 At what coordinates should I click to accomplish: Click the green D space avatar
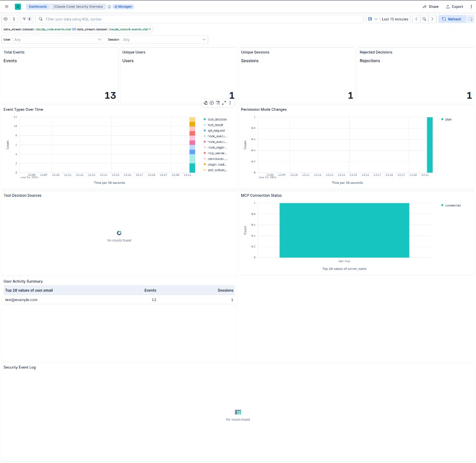[18, 7]
